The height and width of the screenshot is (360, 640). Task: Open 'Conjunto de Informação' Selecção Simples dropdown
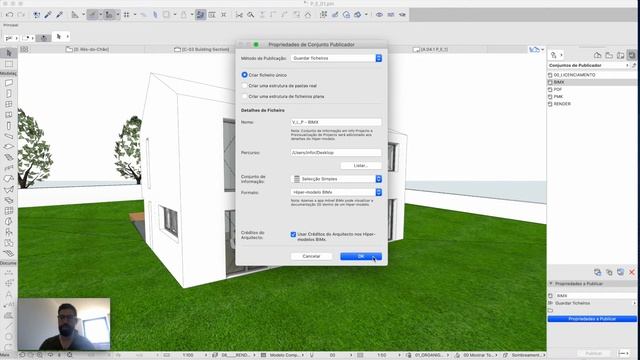pyautogui.click(x=336, y=179)
